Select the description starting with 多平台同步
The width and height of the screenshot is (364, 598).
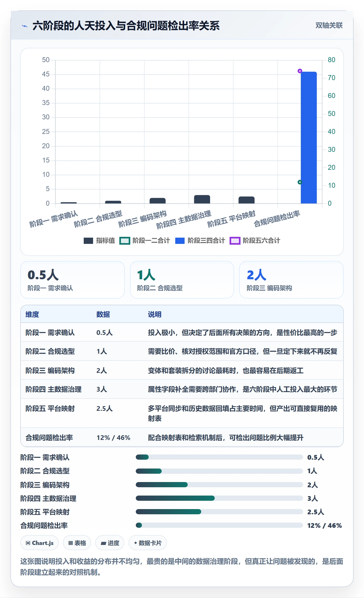[243, 413]
